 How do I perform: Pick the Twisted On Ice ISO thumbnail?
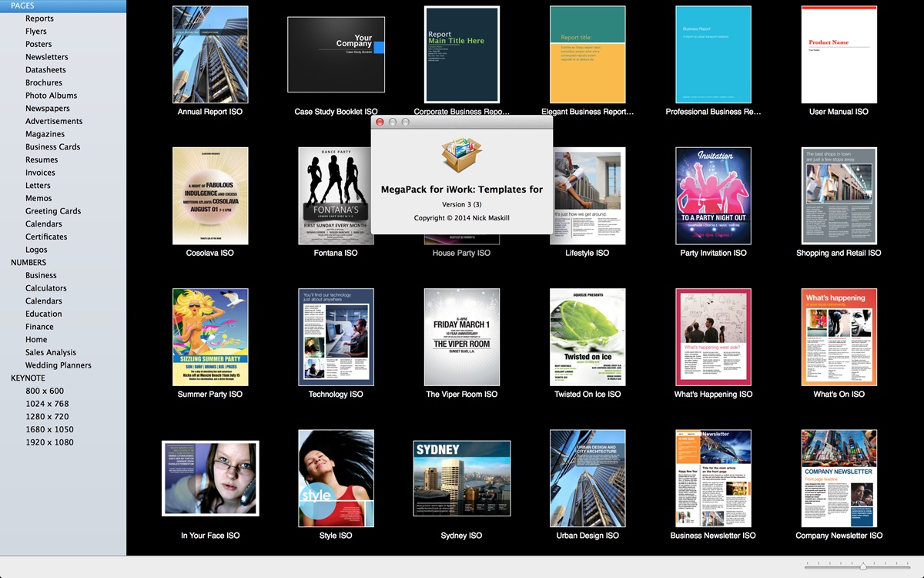(588, 337)
